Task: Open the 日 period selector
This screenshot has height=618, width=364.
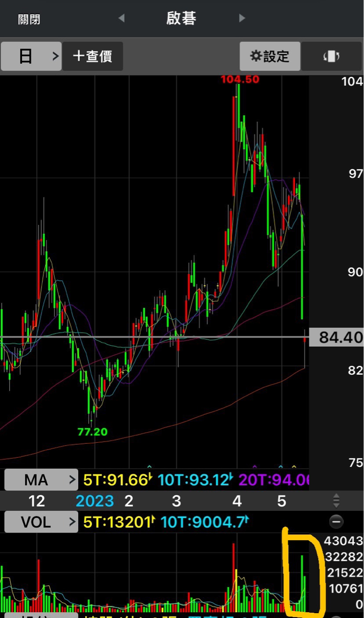Action: tap(31, 56)
